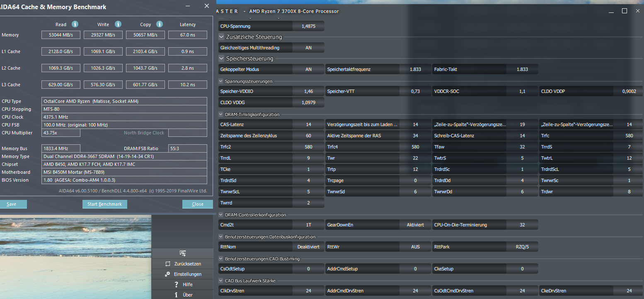Viewport: 644px width, 299px height.
Task: Open the RttWr AUS value
Action: tap(415, 247)
